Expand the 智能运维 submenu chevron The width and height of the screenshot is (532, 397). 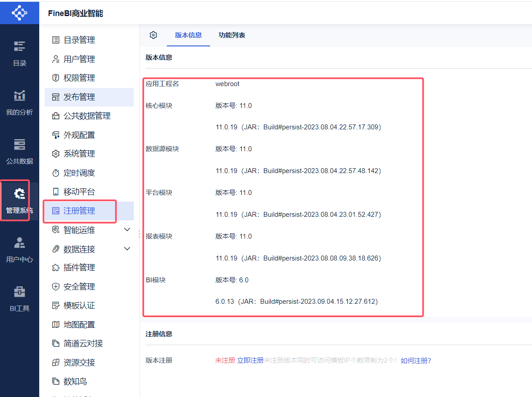coord(127,230)
